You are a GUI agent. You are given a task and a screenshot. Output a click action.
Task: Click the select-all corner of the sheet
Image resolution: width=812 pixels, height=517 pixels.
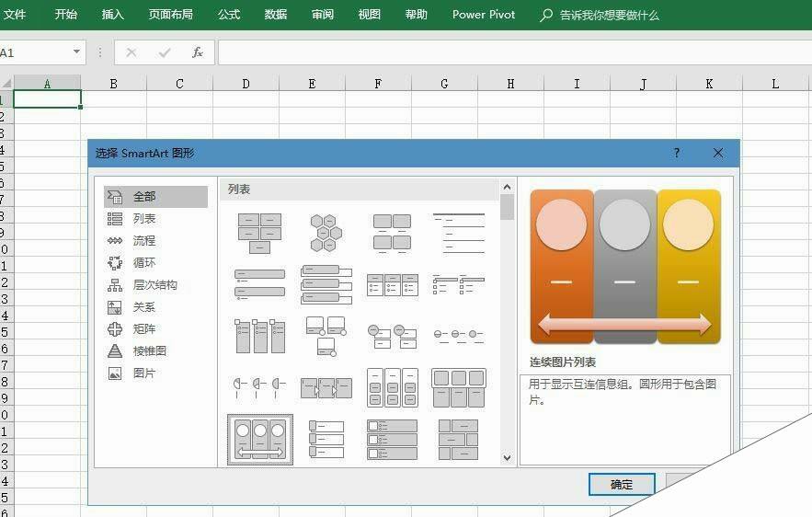click(6, 83)
